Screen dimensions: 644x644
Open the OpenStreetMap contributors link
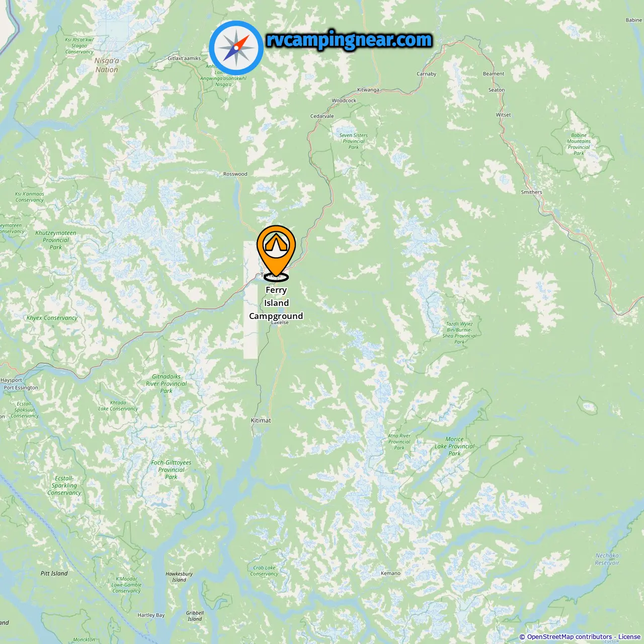click(x=570, y=637)
